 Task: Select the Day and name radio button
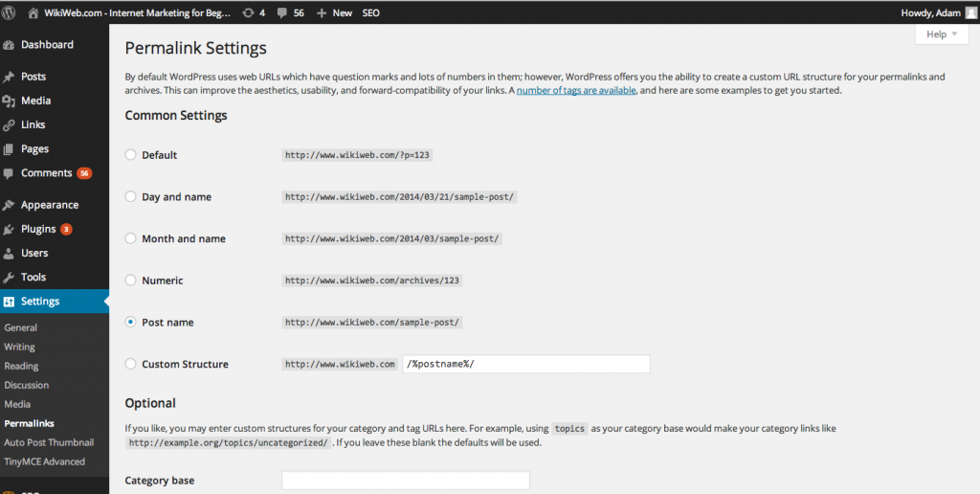coord(130,196)
